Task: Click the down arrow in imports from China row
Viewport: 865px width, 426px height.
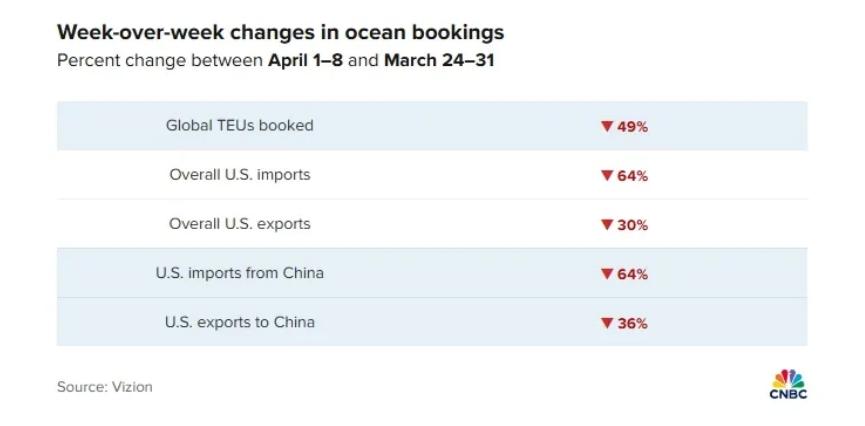Action: [607, 274]
